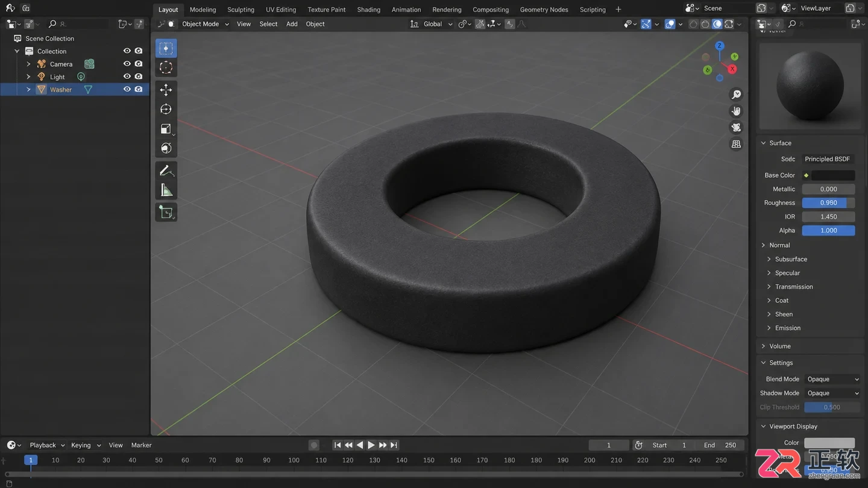This screenshot has height=488, width=868.
Task: Click the Blender logo icon
Action: pyautogui.click(x=10, y=8)
